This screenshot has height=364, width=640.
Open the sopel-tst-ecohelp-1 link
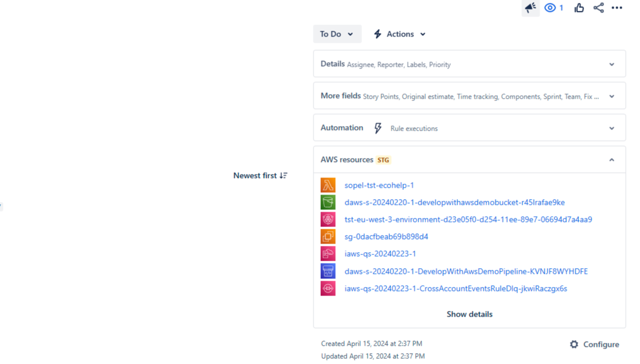pos(379,185)
